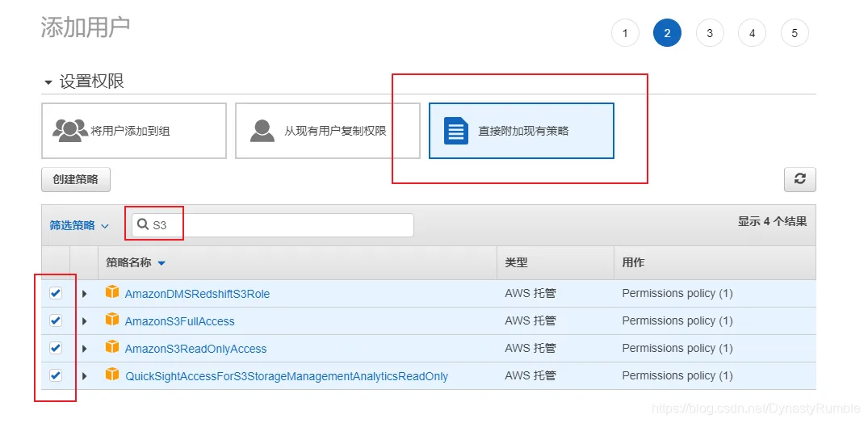868x423 pixels.
Task: Uncheck the AmazonS3FullAccess policy checkbox
Action: click(56, 320)
